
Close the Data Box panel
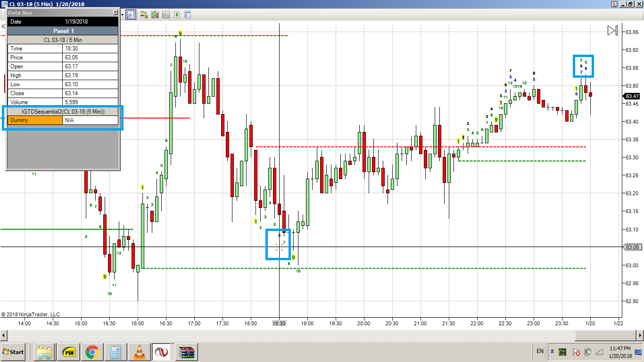coord(116,12)
